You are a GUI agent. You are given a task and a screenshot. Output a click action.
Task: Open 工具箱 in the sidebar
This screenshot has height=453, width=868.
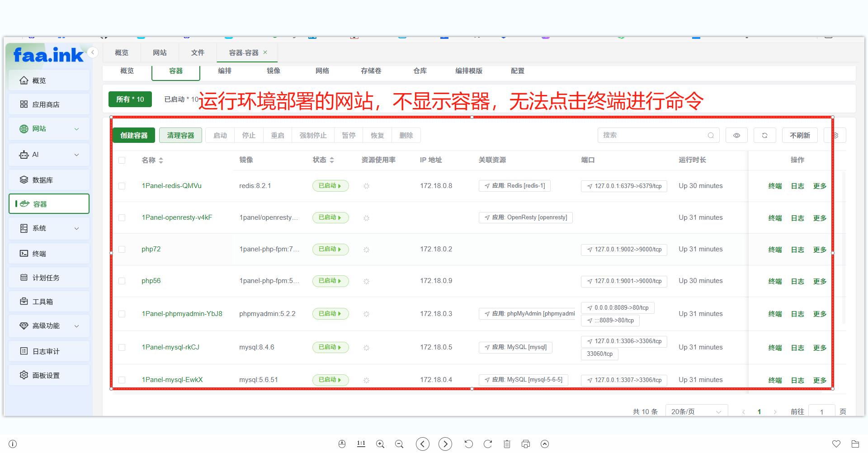pyautogui.click(x=49, y=302)
